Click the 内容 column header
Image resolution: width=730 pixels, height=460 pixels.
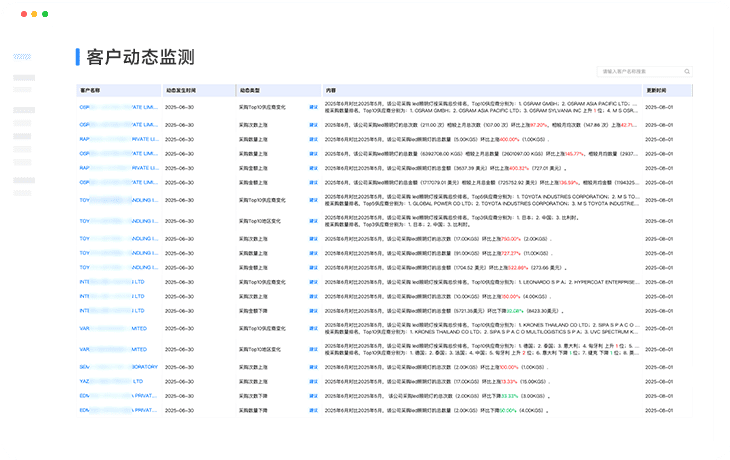[331, 90]
